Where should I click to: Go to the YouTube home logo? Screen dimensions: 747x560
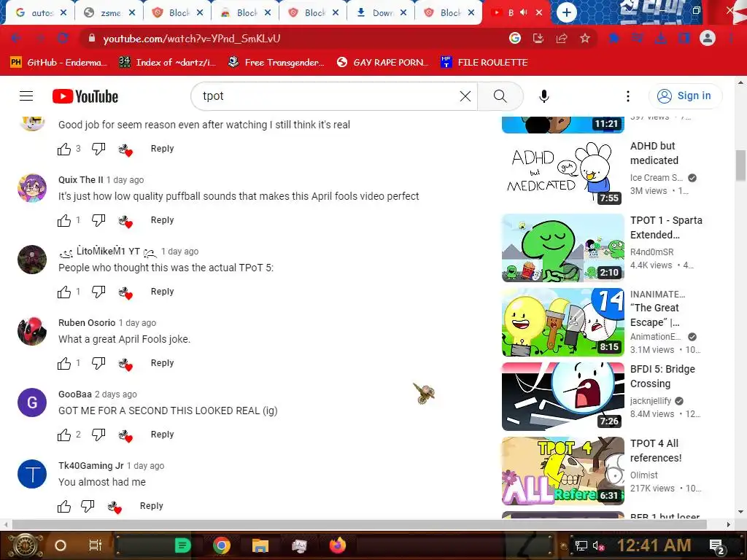[x=85, y=96]
